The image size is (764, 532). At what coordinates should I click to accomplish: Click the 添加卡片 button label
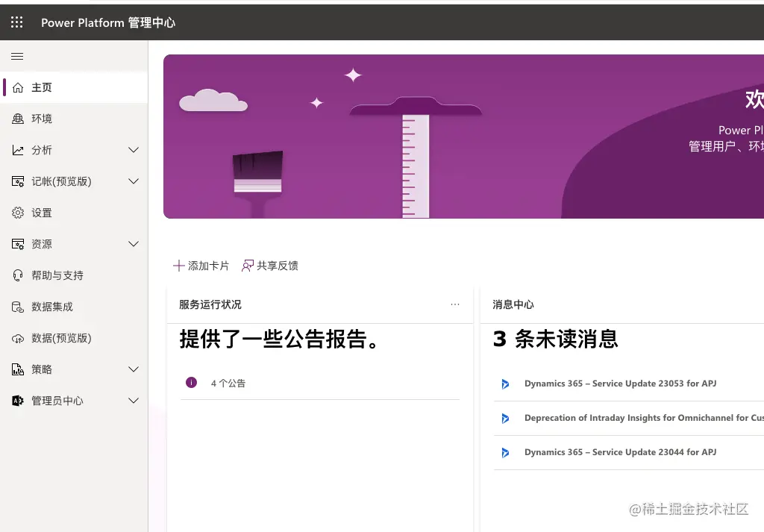209,266
